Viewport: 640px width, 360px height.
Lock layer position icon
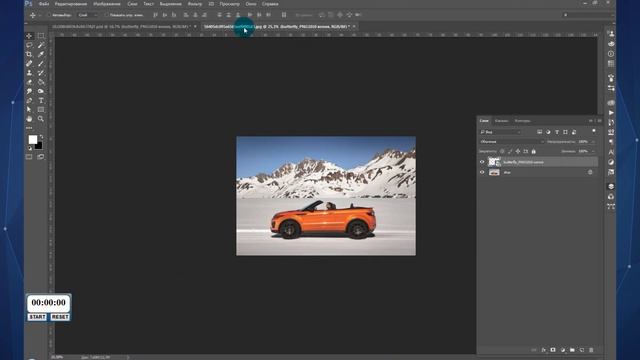pos(518,151)
